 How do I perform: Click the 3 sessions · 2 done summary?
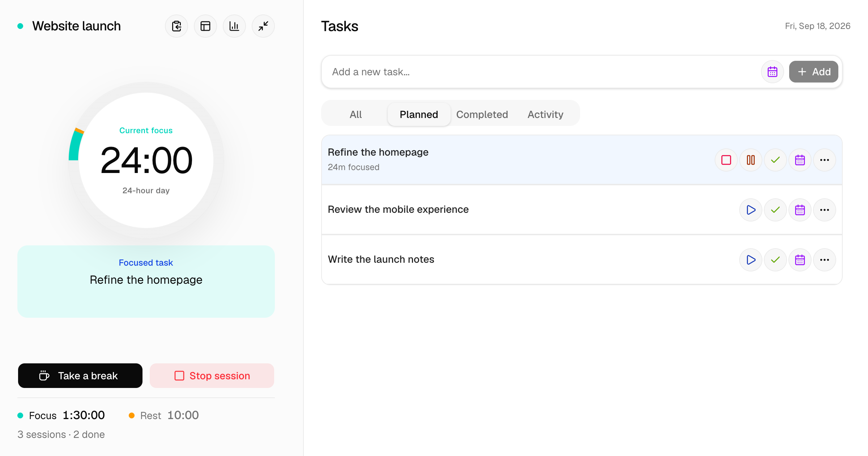pos(61,434)
